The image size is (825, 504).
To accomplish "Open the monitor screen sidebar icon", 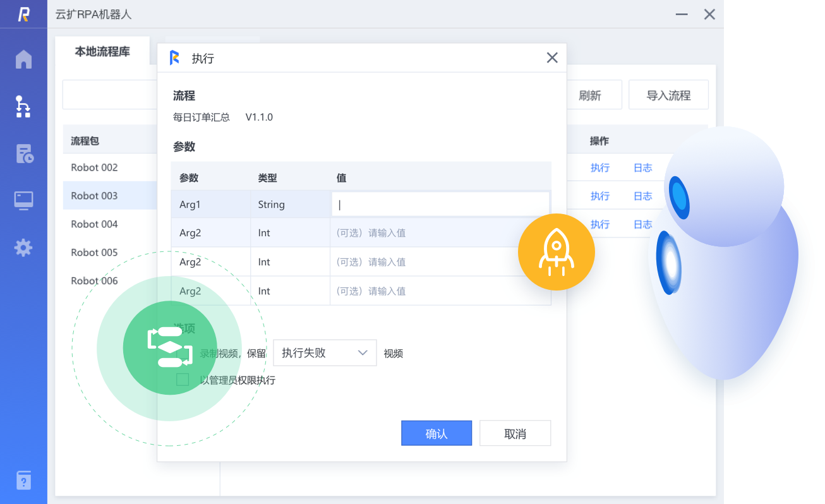I will tap(23, 201).
